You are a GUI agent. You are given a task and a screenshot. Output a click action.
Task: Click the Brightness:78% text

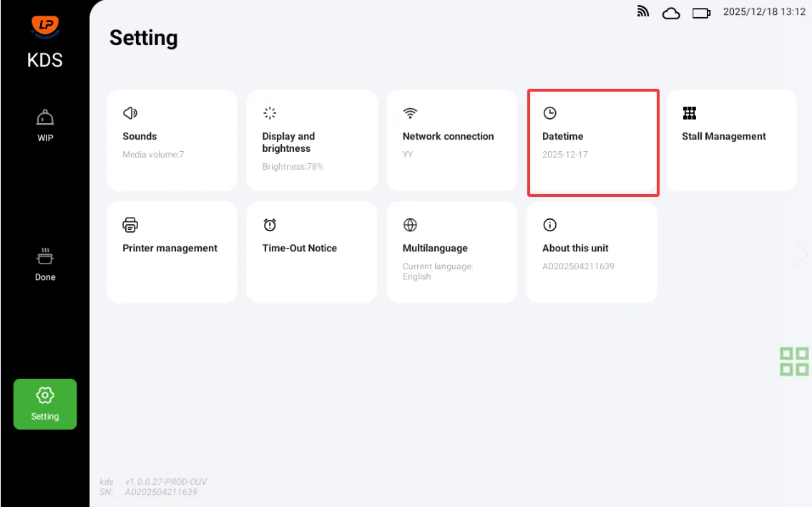point(293,166)
